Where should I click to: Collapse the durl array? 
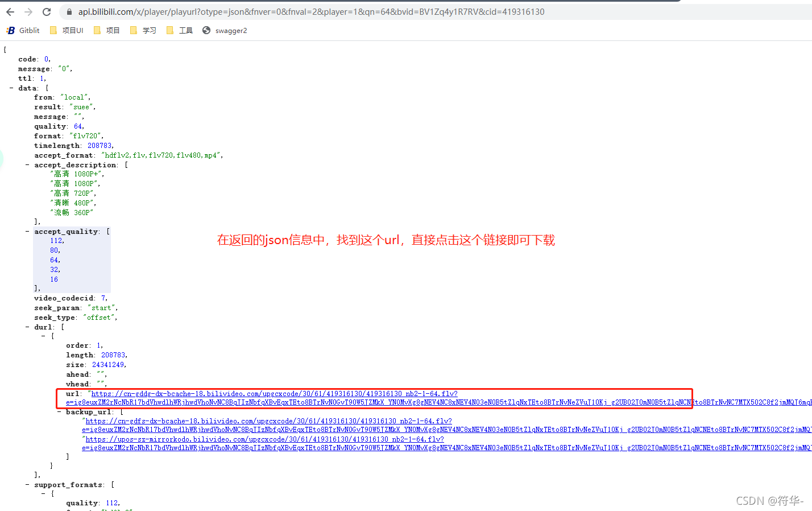tap(27, 327)
